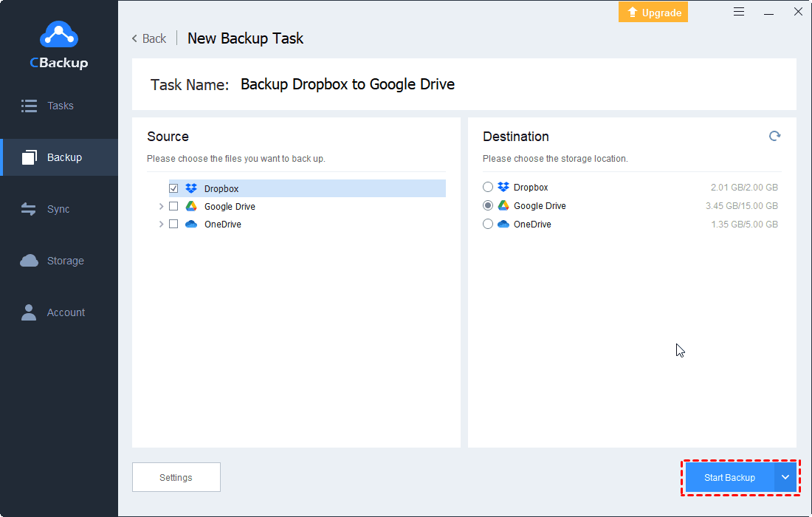Expand the OneDrive source tree
Image resolution: width=812 pixels, height=517 pixels.
coord(161,225)
